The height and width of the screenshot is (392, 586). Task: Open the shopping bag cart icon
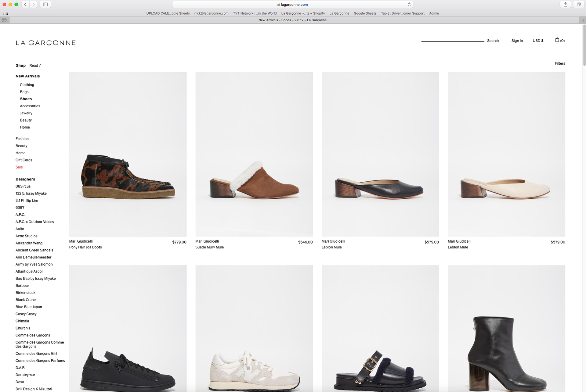pos(557,40)
